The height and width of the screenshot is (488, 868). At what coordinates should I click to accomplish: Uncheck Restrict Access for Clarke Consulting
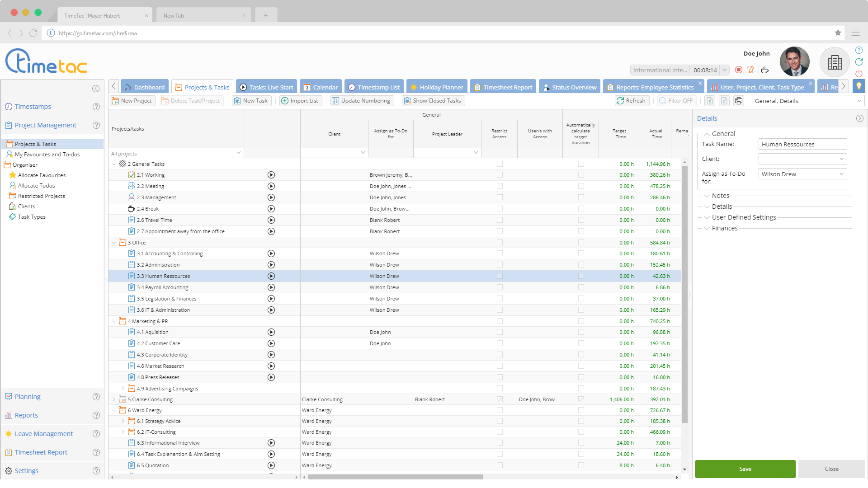499,399
